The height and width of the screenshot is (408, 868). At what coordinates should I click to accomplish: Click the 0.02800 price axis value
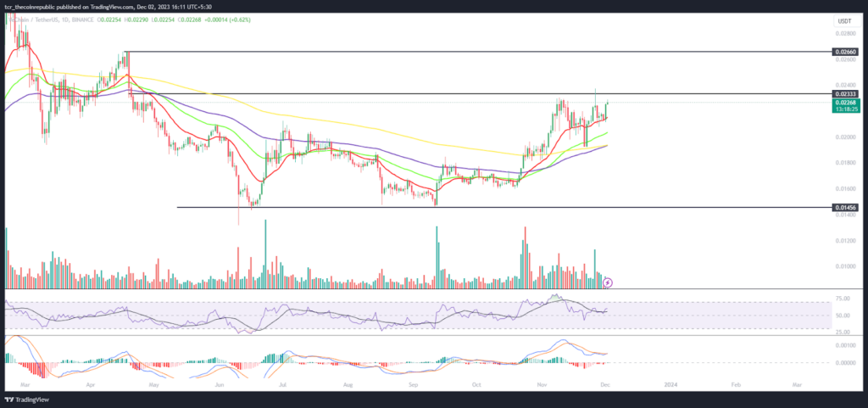(x=845, y=33)
